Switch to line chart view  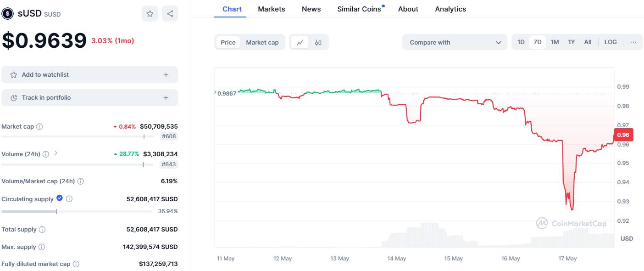(300, 42)
